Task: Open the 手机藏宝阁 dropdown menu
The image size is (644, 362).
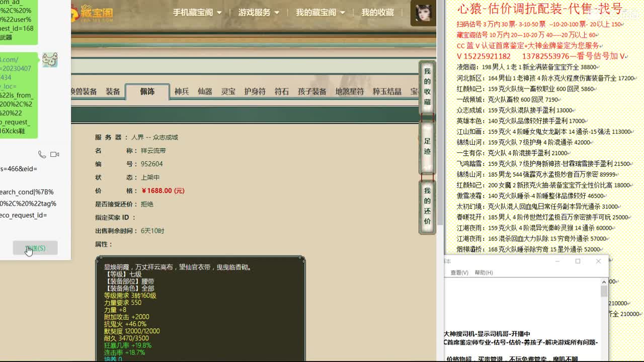Action: (x=197, y=13)
